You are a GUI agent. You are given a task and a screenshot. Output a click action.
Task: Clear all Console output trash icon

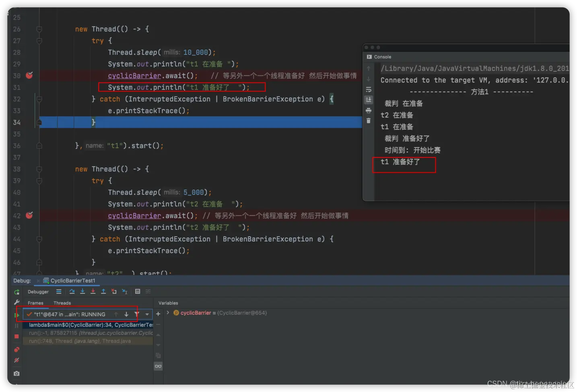click(x=368, y=121)
